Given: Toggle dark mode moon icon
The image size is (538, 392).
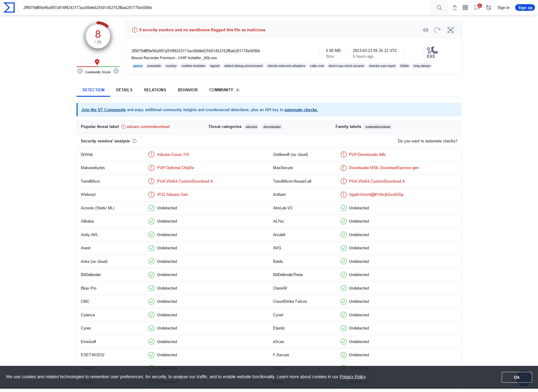Looking at the screenshot, I should pyautogui.click(x=489, y=8).
